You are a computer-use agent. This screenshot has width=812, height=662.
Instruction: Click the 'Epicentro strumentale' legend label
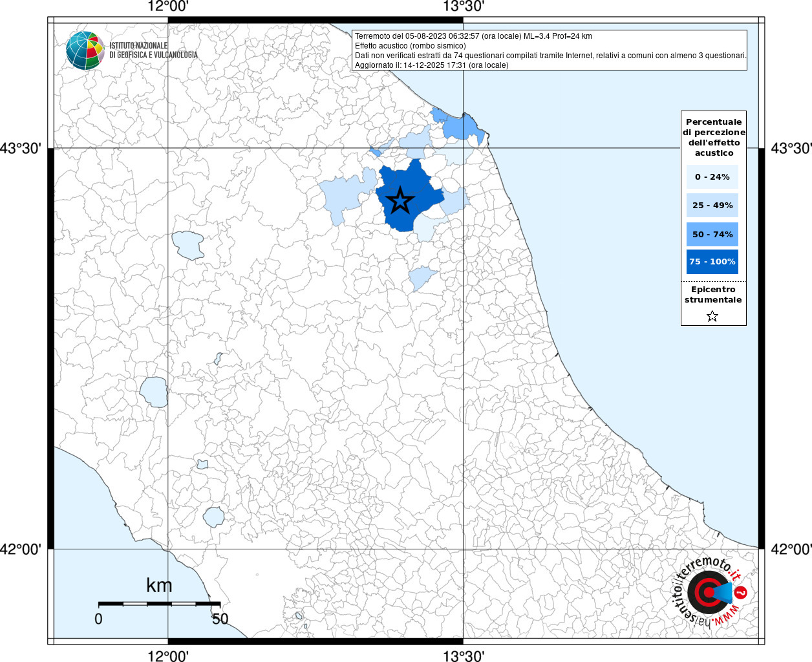click(x=713, y=294)
